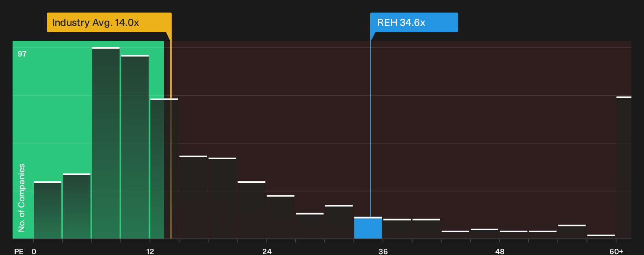Select the blue highlighted REH histogram bar

pyautogui.click(x=368, y=228)
